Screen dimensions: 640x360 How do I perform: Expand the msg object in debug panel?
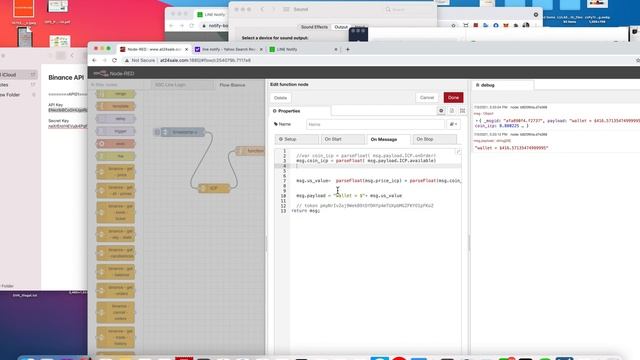(x=477, y=121)
